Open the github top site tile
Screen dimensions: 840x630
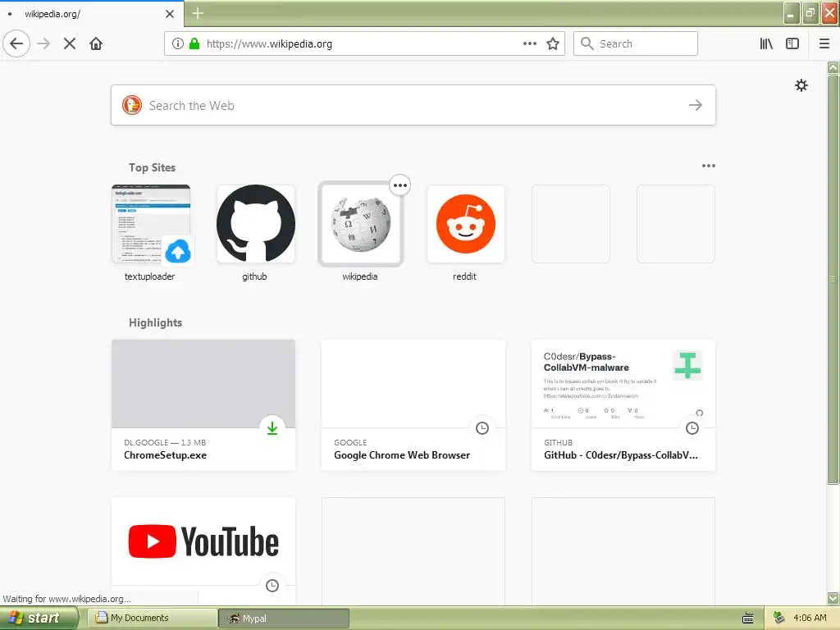pyautogui.click(x=256, y=224)
